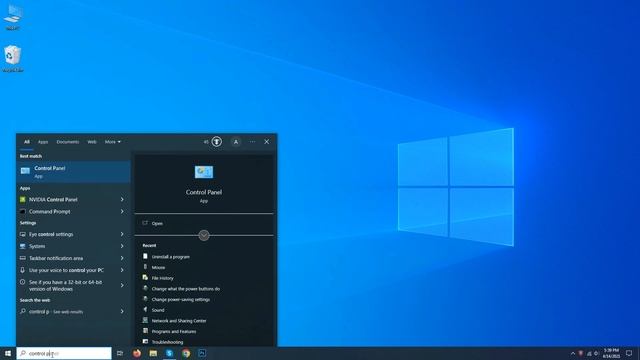Expand Eye control settings result arrow
Screen dimensions: 640x360
122,234
